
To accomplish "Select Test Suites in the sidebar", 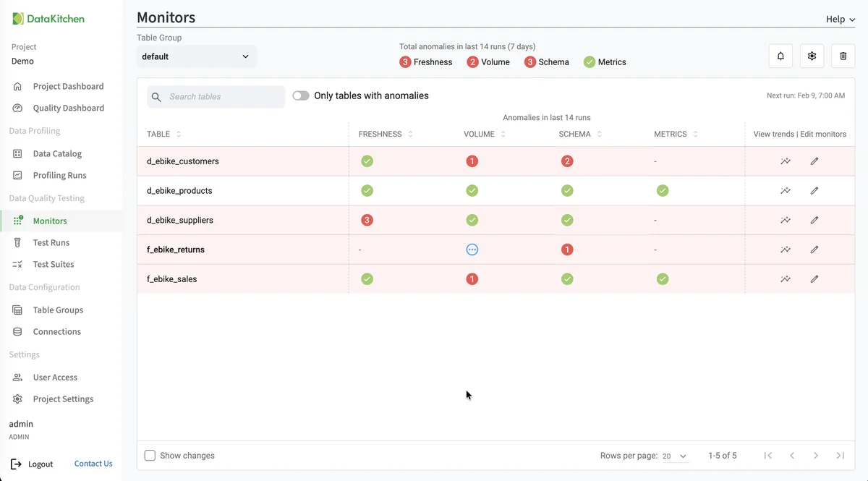I will point(52,264).
